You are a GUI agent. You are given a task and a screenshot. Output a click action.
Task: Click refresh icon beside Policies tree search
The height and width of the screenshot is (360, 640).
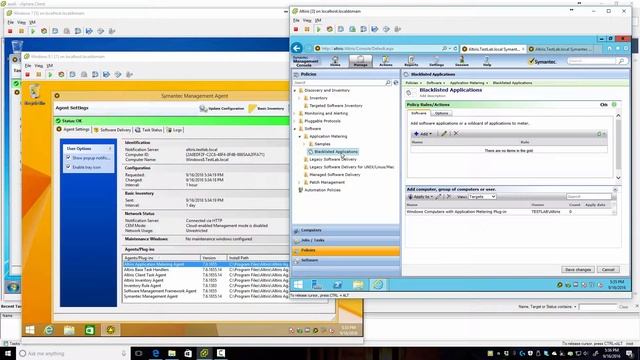(x=396, y=83)
